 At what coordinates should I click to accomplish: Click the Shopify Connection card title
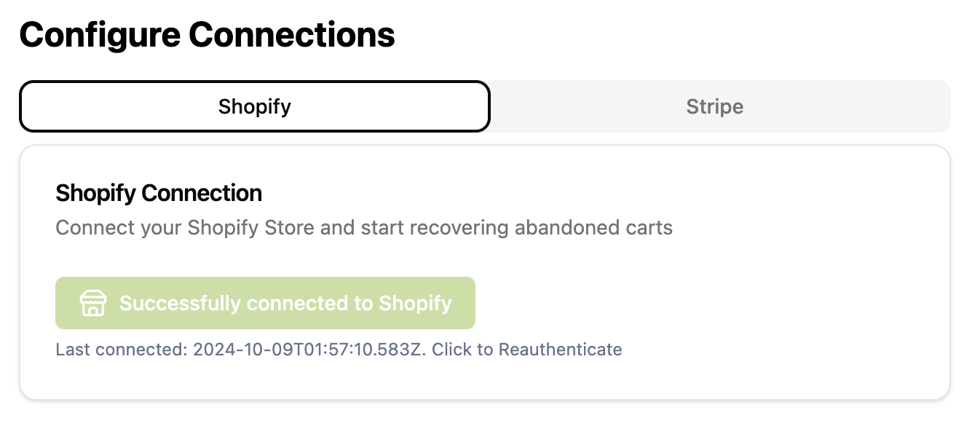pyautogui.click(x=159, y=193)
